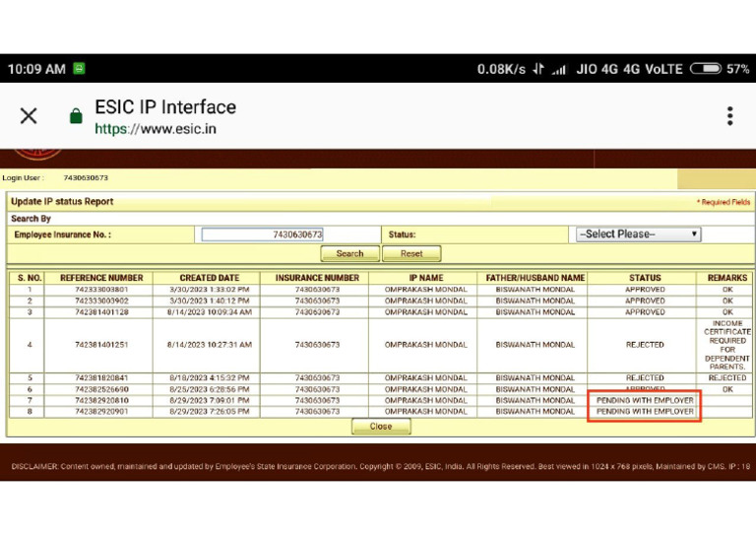756x535 pixels.
Task: Select reference number 742381401128
Action: [101, 312]
